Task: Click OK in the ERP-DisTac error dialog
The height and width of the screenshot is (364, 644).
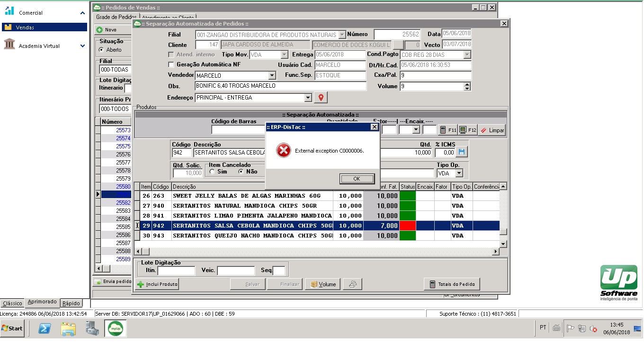Action: (357, 179)
